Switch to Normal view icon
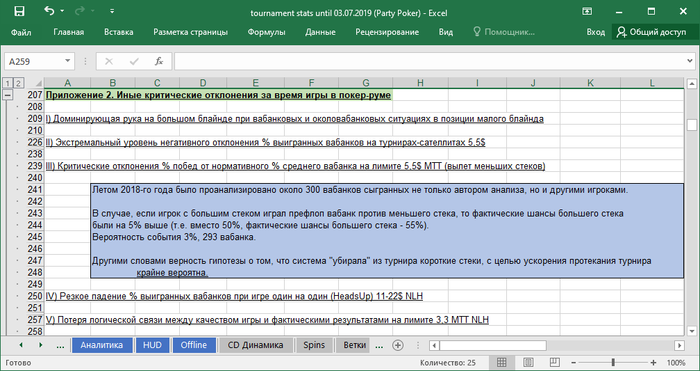Screen dimensions: 700x371 pos(501,362)
